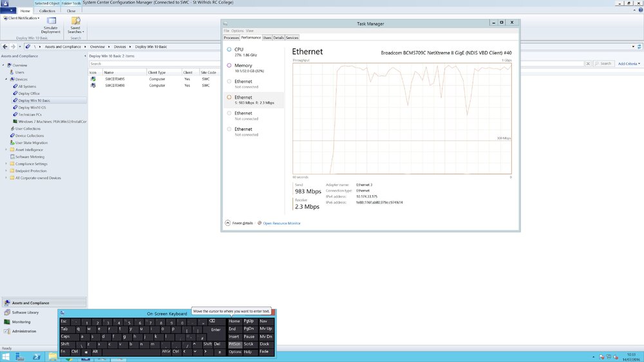
Task: Expand the Compliance Settings folder
Action: click(6, 164)
